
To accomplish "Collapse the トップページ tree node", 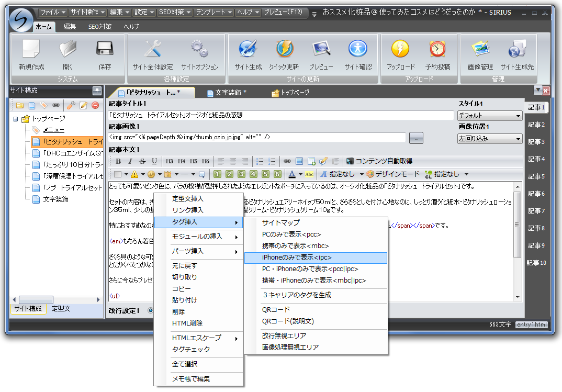I will 15,119.
